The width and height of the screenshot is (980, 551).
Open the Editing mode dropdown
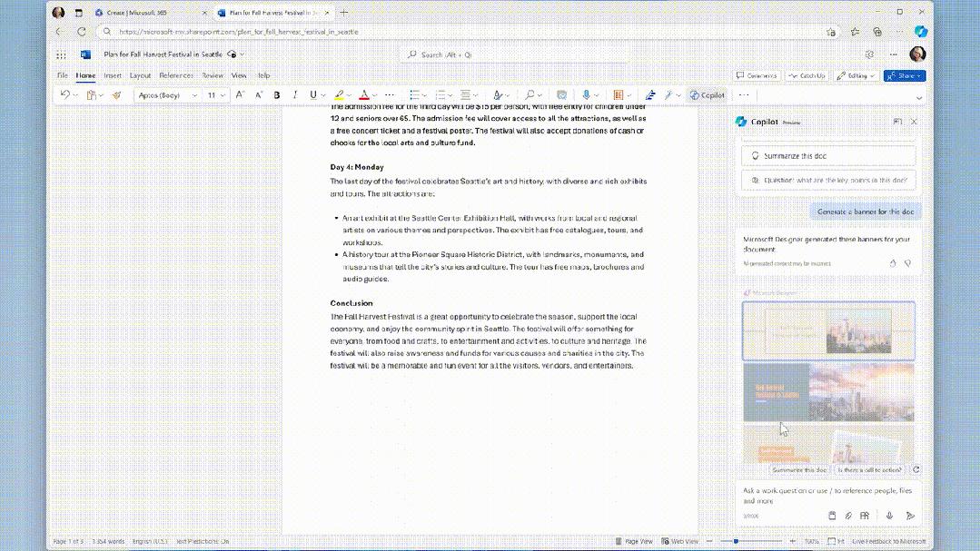tap(856, 76)
